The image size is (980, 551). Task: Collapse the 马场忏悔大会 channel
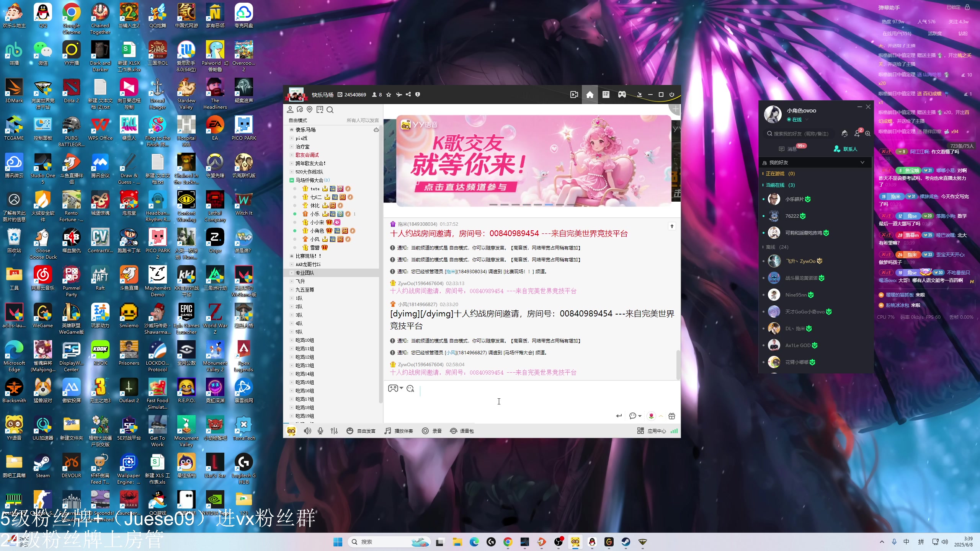coord(292,180)
